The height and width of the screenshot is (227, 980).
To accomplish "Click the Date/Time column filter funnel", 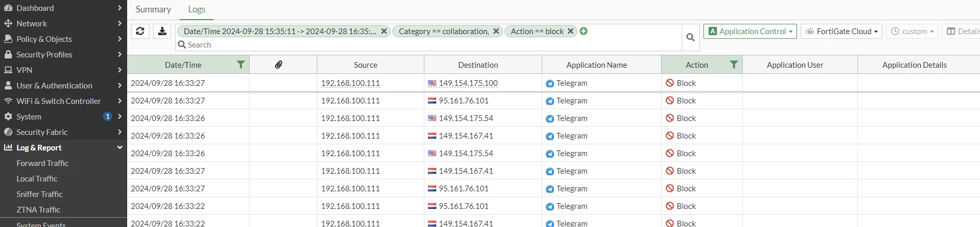I will coord(240,65).
